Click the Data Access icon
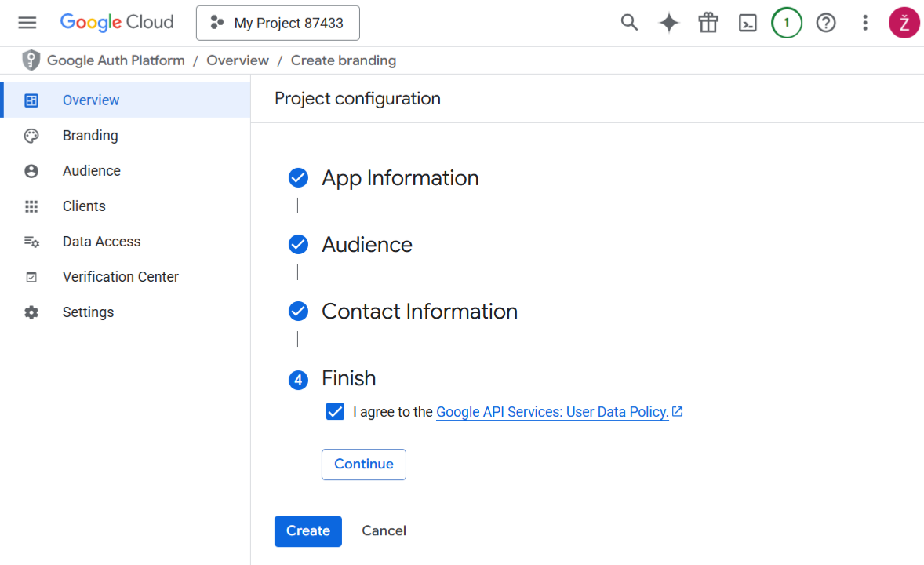 click(31, 241)
